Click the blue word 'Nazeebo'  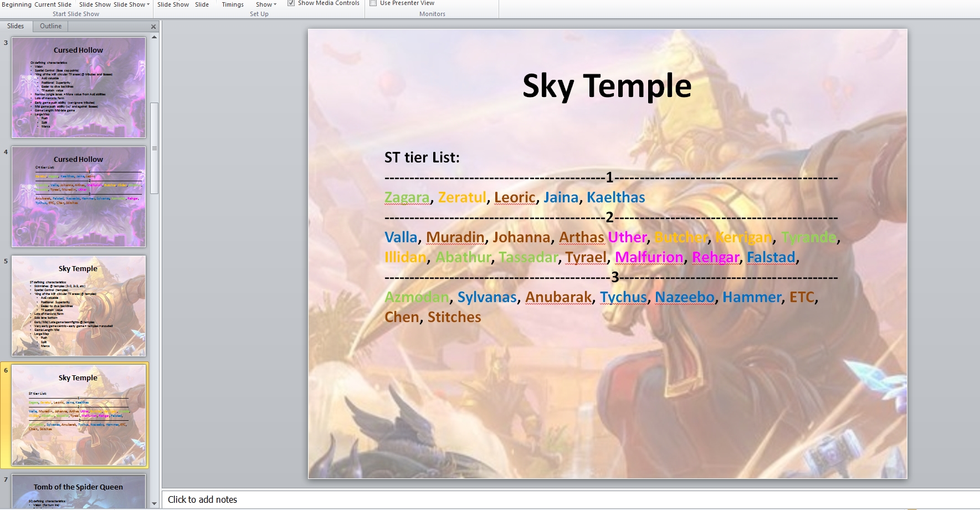[x=685, y=297]
